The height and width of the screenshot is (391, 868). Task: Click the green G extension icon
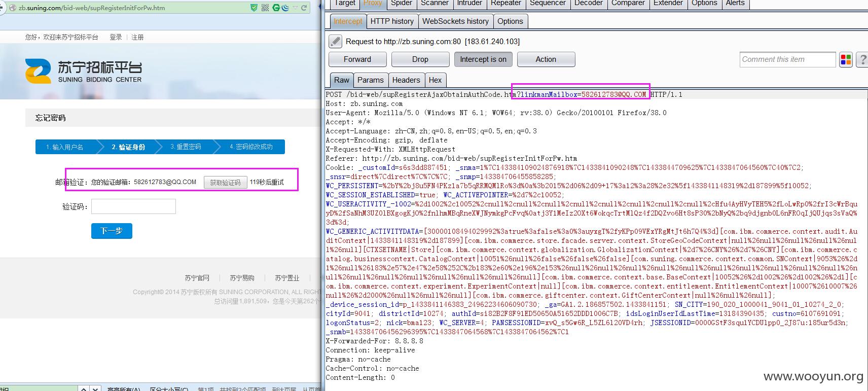pyautogui.click(x=276, y=8)
